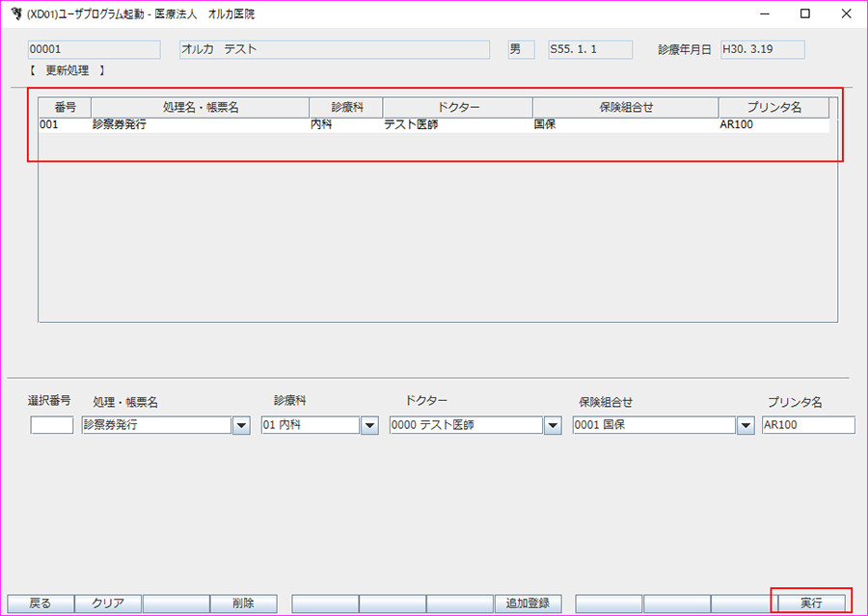The height and width of the screenshot is (616, 868).
Task: Click the 診療年月日 field showing H30.3.19
Action: coord(761,49)
